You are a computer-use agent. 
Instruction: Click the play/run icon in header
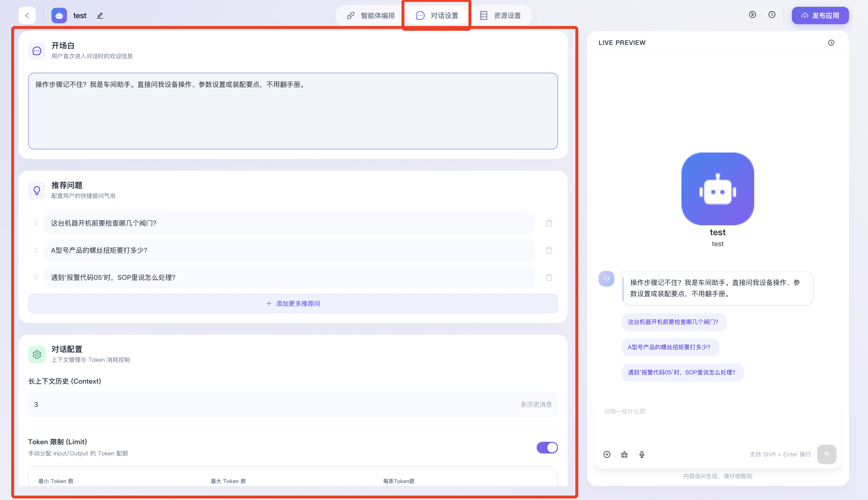752,15
